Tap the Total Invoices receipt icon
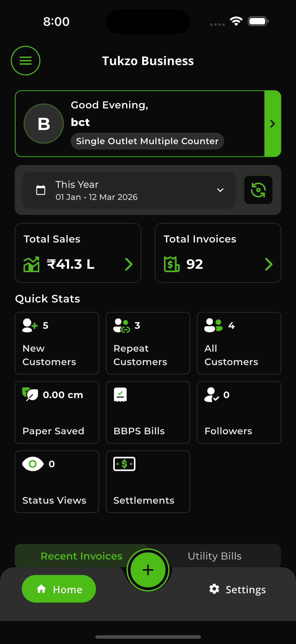 point(172,264)
